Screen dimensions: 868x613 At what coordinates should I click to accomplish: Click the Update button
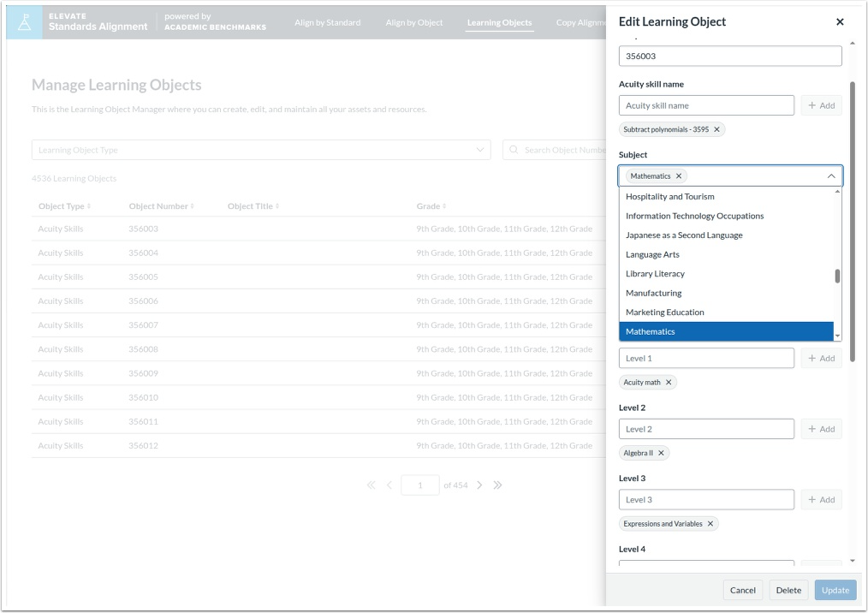835,590
